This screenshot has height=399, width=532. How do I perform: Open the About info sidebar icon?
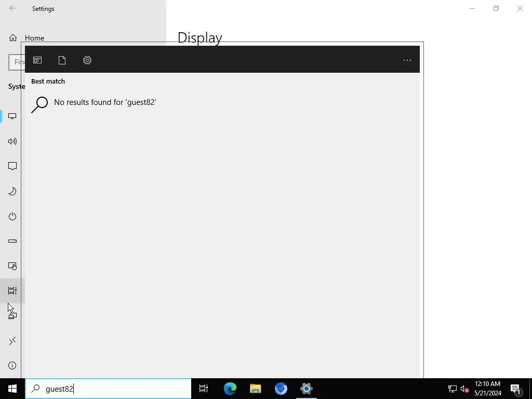click(x=12, y=365)
